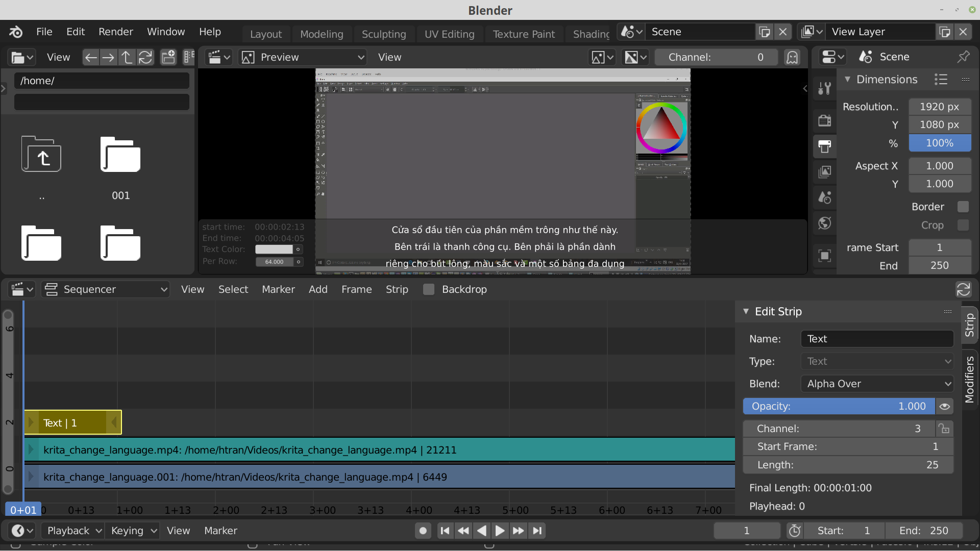Switch to the Sculpting workspace tab
Viewport: 980px width, 551px height.
click(384, 34)
